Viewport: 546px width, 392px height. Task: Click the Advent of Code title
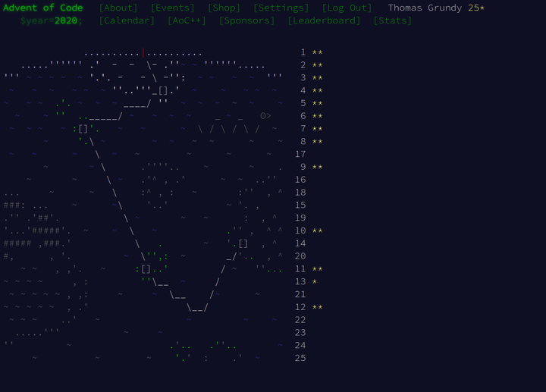tap(42, 8)
